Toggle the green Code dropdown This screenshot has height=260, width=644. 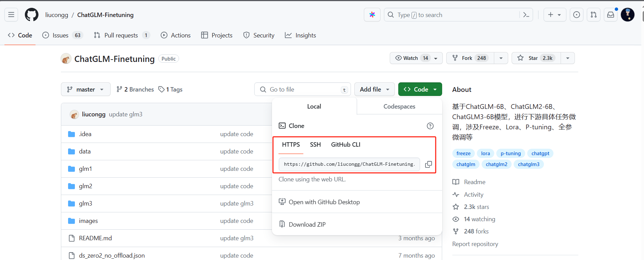point(420,89)
